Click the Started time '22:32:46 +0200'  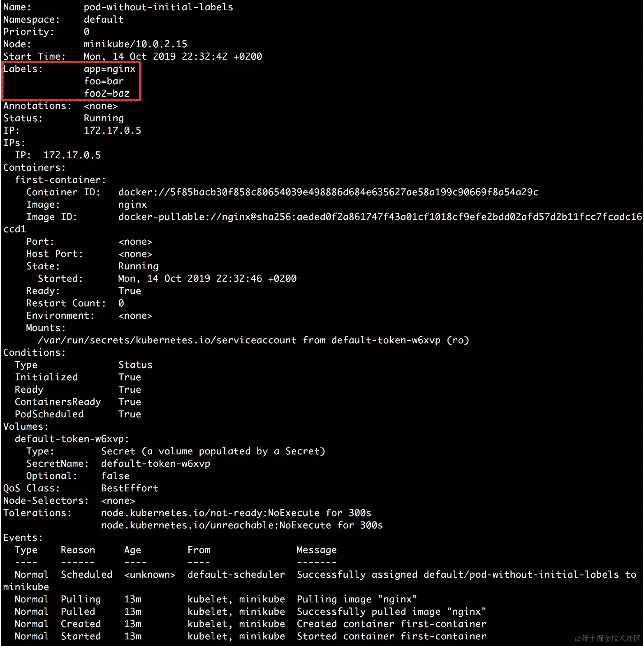coord(256,278)
